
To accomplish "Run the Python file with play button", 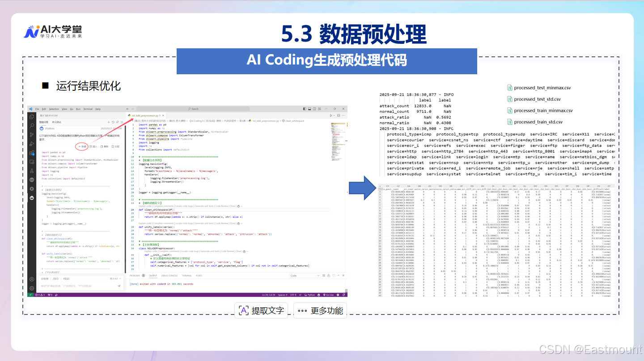I will pos(331,115).
